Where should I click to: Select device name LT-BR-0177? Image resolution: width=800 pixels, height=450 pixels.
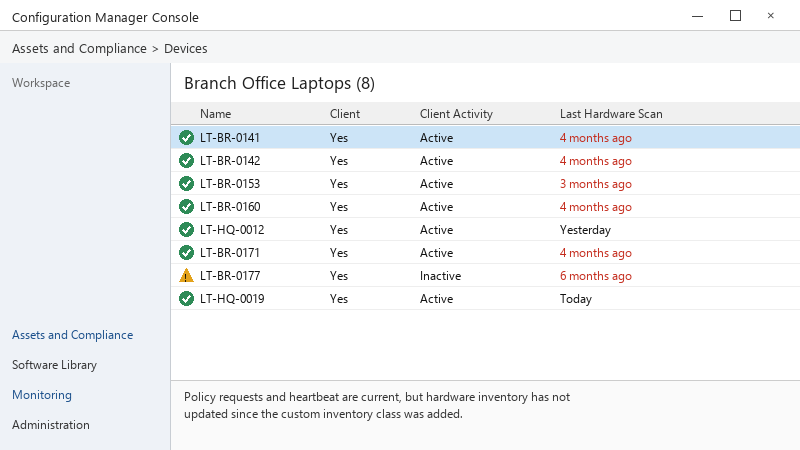click(230, 276)
